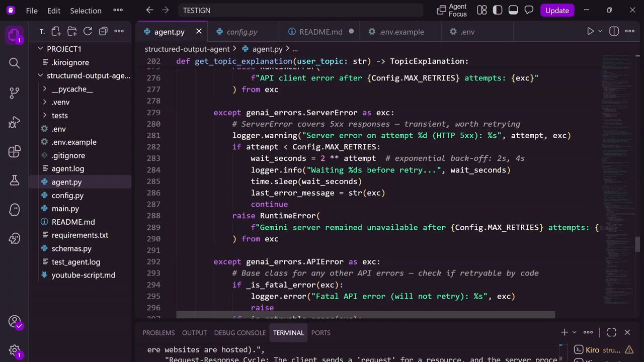Image resolution: width=644 pixels, height=362 pixels.
Task: Create a new file in explorer
Action: (56, 31)
